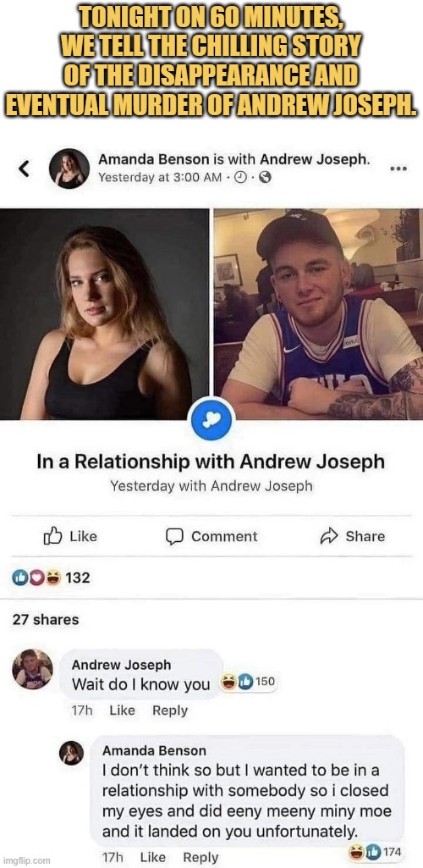
Task: Like Andrew Joseph's 'Wait do I know you' comment
Action: [x=122, y=710]
